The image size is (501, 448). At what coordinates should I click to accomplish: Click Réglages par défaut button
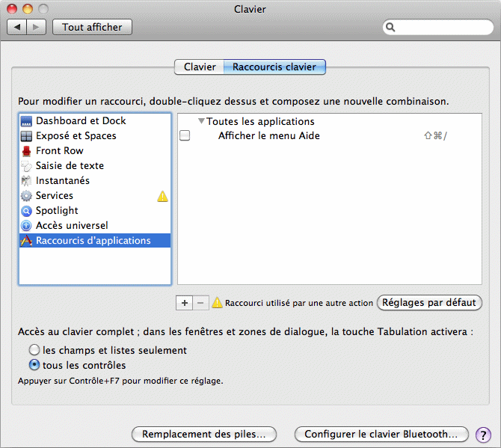[x=429, y=302]
